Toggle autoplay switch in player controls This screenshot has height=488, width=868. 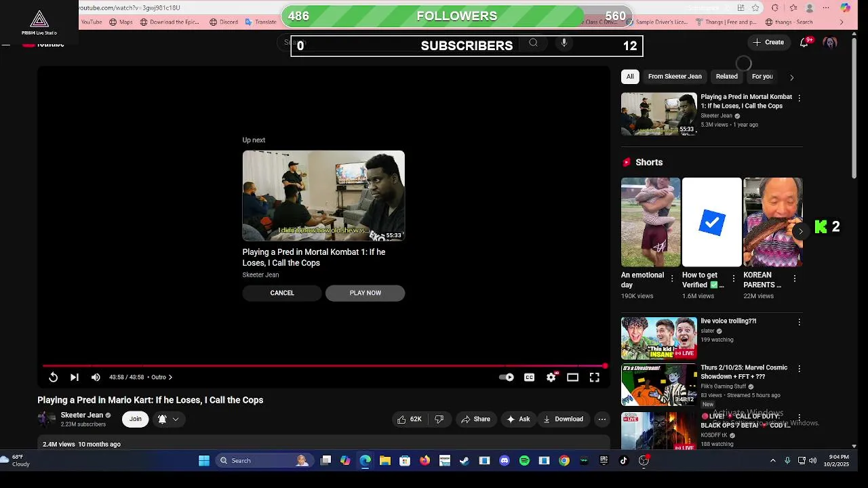pos(507,378)
